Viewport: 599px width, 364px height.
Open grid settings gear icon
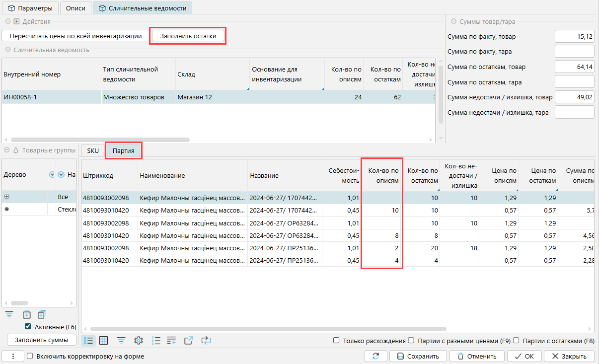click(139, 340)
